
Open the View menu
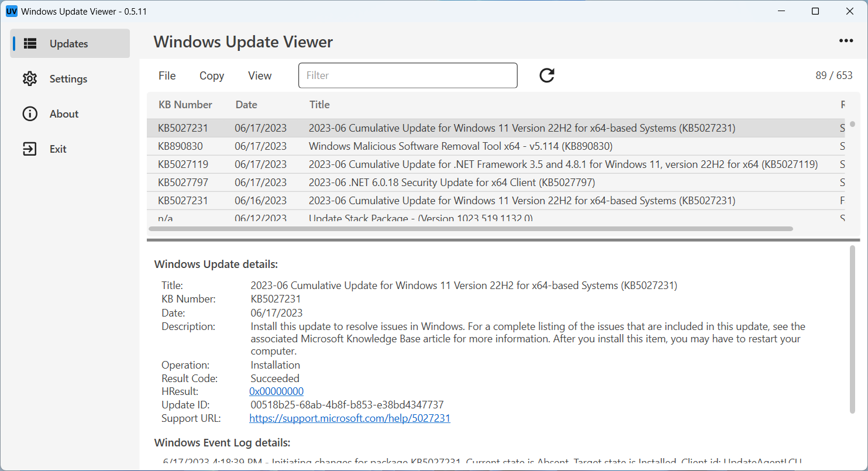(260, 75)
